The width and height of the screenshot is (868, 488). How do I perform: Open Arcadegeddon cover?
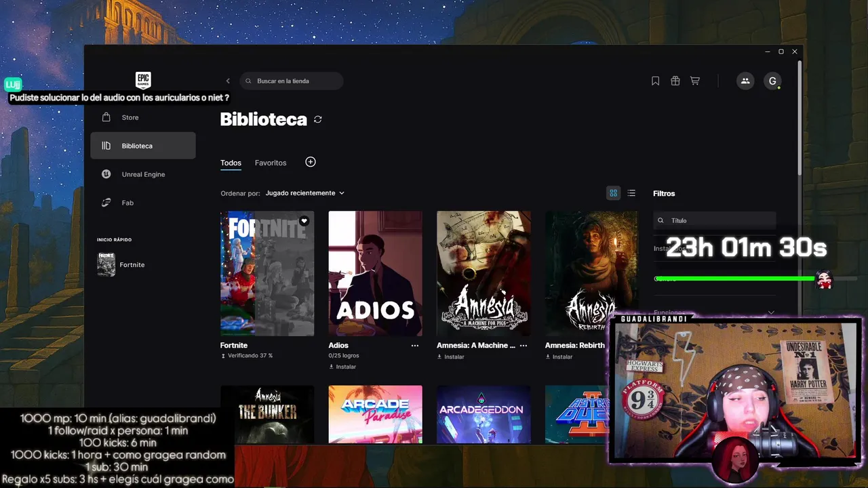point(484,414)
